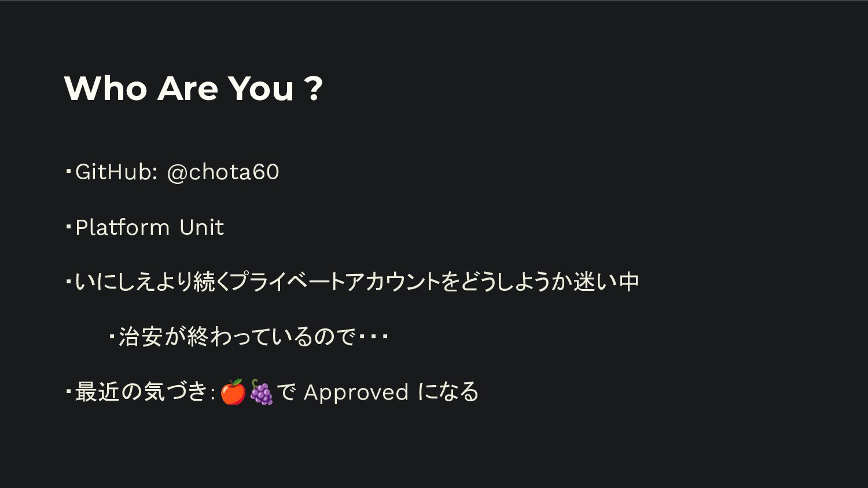This screenshot has height=488, width=868.
Task: Click the word "Unit" after Platform
Action: 201,227
